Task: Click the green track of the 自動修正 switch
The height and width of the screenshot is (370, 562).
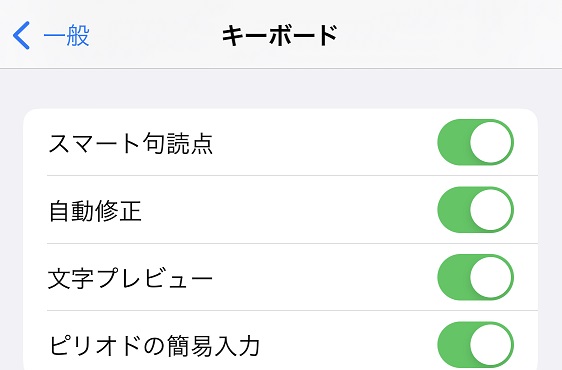Action: [x=453, y=210]
